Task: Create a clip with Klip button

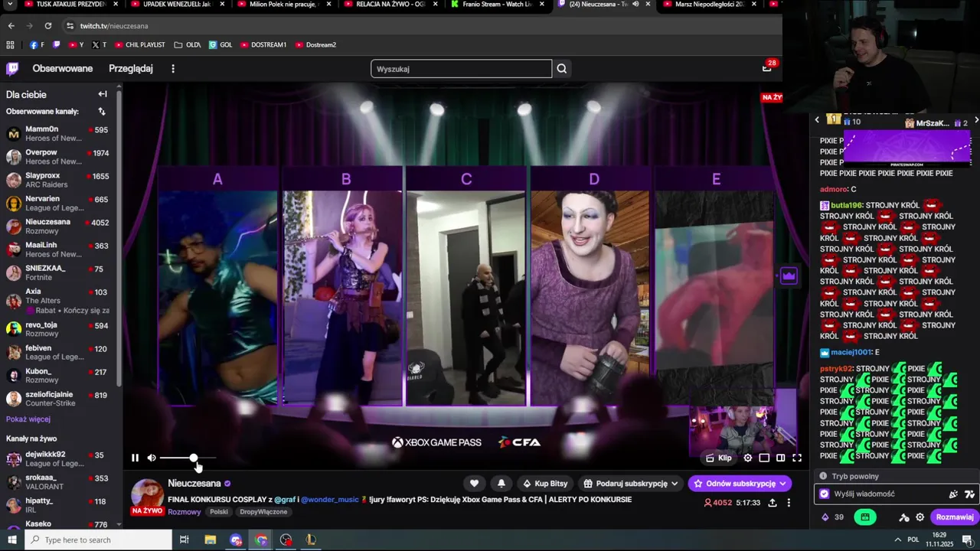Action: [x=719, y=458]
